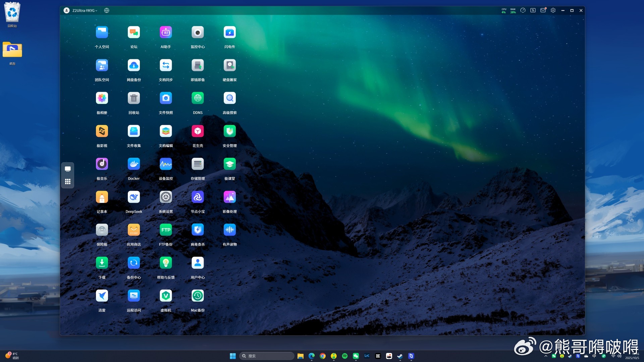Open the mail notifications icon in the header
The height and width of the screenshot is (362, 644).
click(x=543, y=10)
